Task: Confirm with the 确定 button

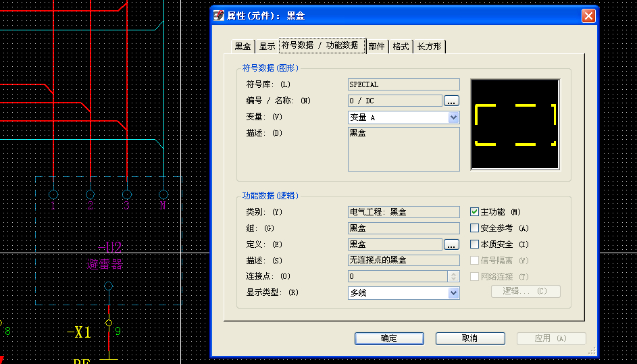Action: pyautogui.click(x=389, y=338)
